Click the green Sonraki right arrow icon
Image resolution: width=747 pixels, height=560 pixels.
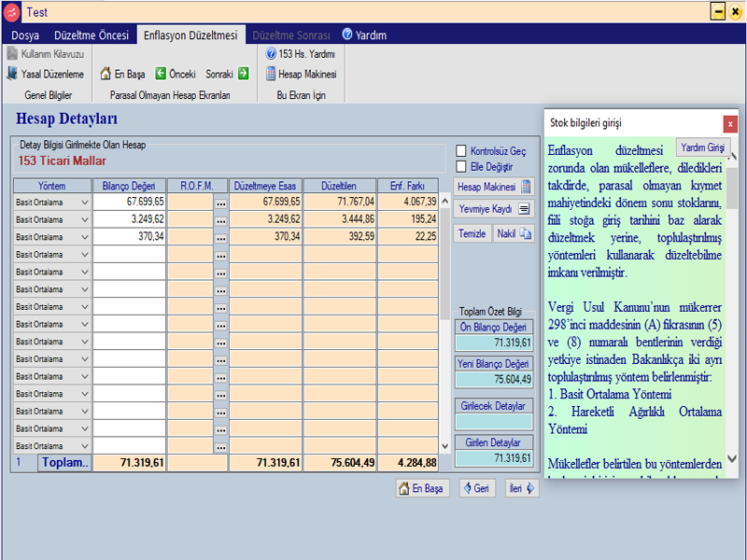click(x=244, y=74)
